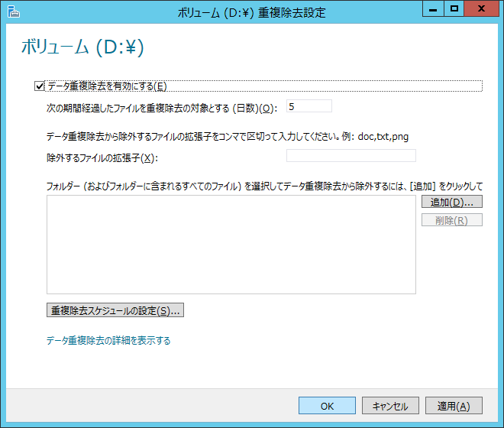Maximize the deduplication settings window
Viewport: 504px width, 428px height.
click(454, 8)
